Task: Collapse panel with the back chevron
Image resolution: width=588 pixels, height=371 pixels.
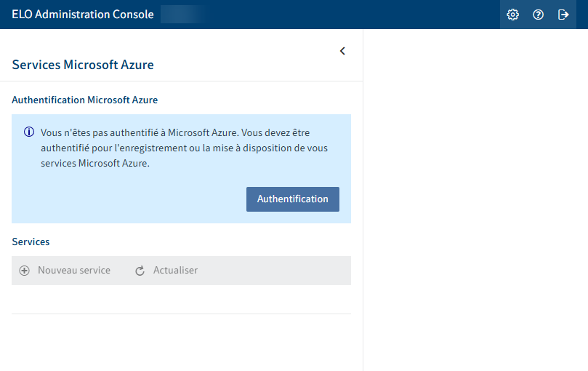Action: point(342,51)
